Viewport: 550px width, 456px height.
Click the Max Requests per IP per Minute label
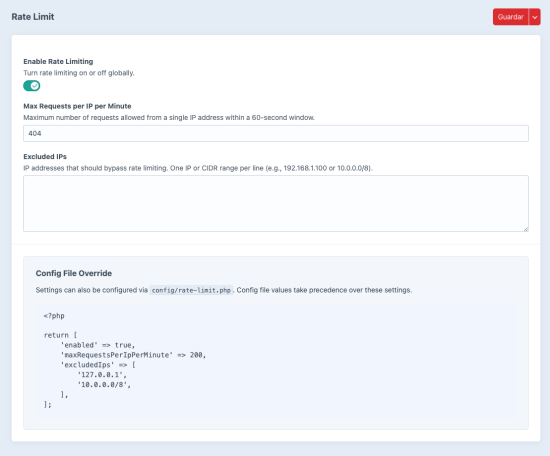tap(77, 106)
